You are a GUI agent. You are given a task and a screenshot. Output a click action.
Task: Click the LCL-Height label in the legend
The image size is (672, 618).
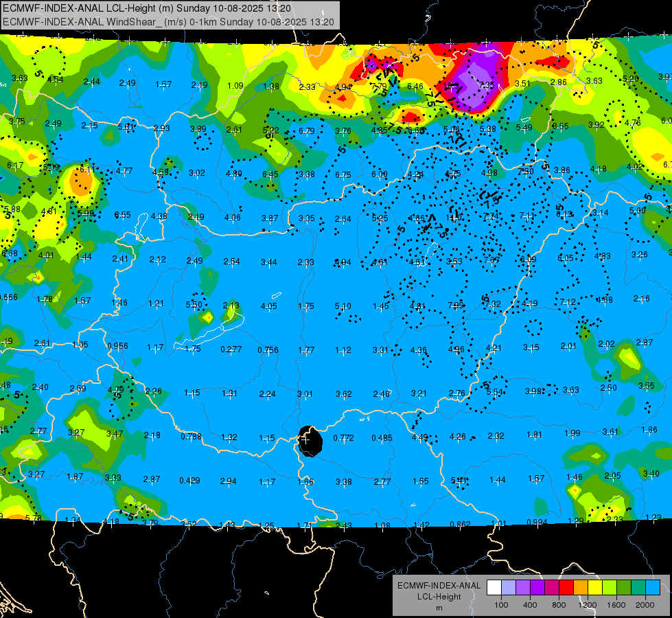[x=439, y=597]
